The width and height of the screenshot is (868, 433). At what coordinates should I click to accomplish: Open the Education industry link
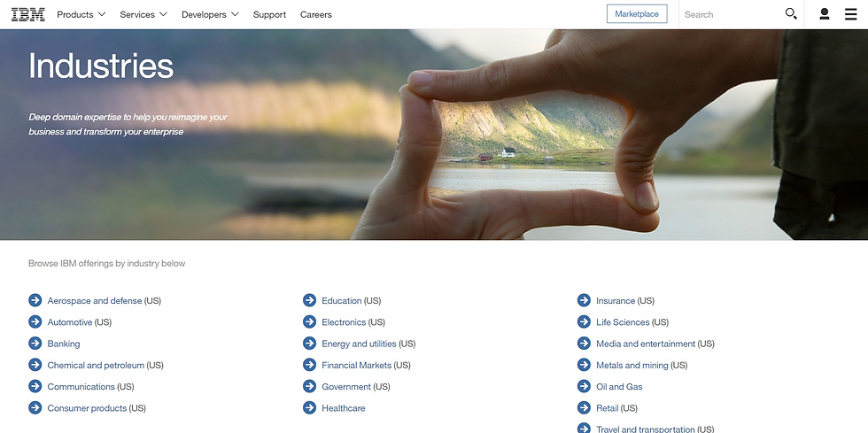coord(342,301)
